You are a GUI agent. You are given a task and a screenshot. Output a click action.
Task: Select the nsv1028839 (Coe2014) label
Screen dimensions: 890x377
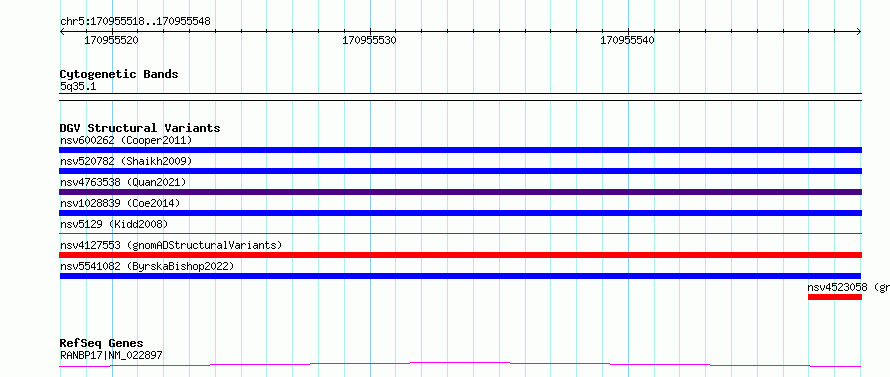point(120,203)
